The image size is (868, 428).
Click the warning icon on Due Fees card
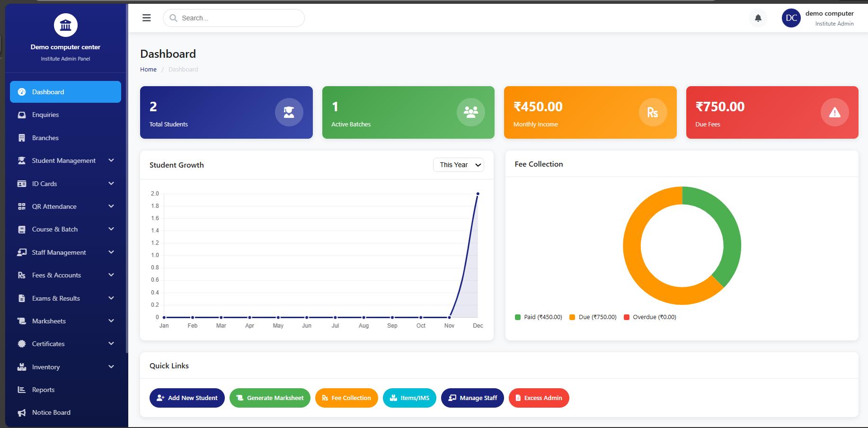[x=834, y=112]
